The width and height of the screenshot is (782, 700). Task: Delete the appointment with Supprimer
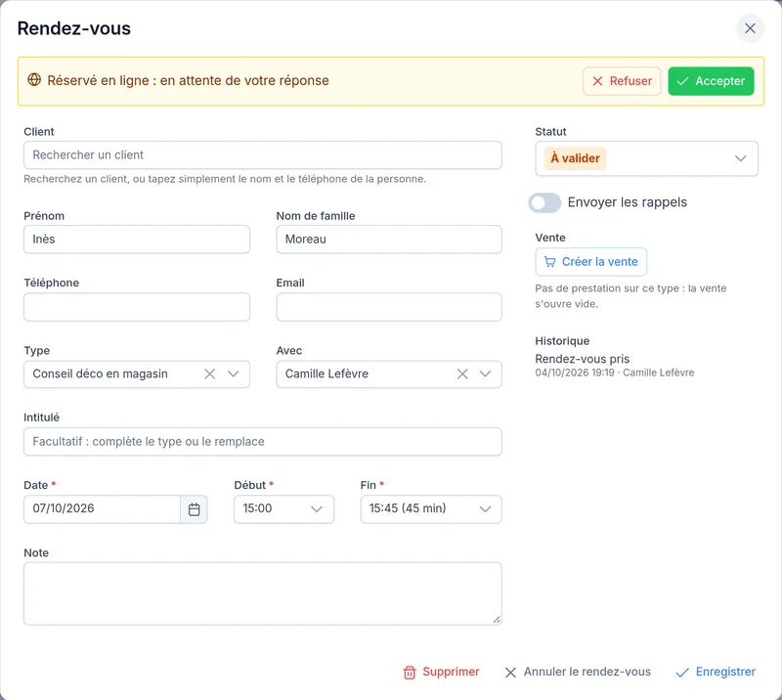point(441,672)
